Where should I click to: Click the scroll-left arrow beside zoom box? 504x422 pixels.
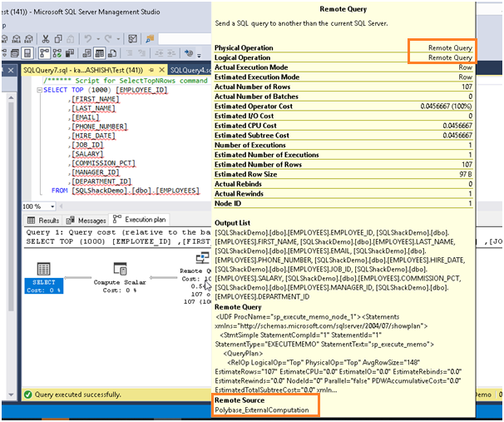pos(61,206)
